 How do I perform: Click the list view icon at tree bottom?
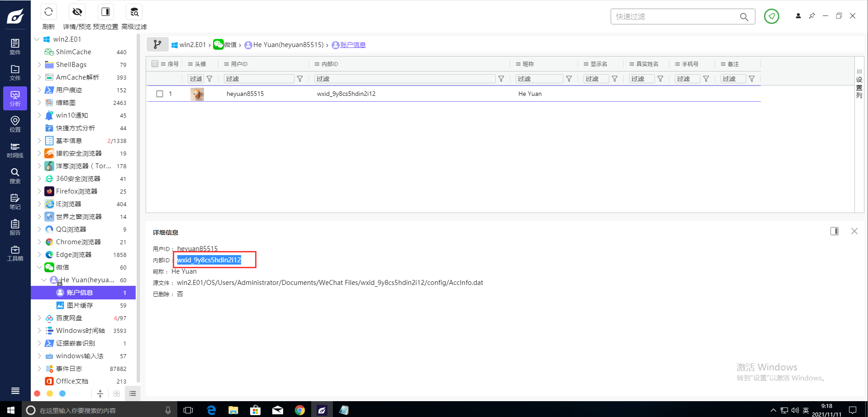pyautogui.click(x=133, y=393)
